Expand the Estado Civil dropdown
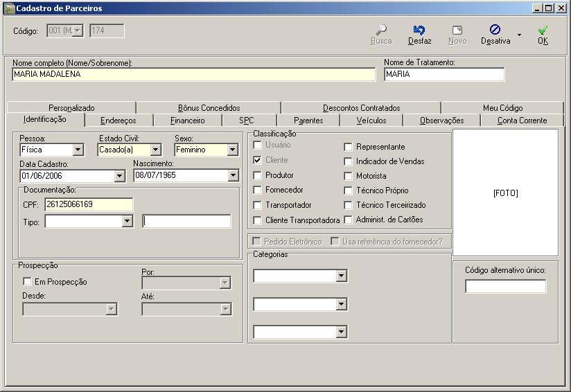Image resolution: width=571 pixels, height=392 pixels. pyautogui.click(x=155, y=150)
